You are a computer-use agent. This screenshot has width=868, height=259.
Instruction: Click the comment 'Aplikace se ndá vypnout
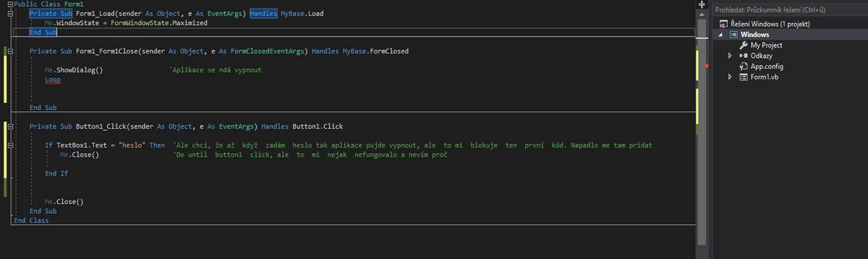pyautogui.click(x=215, y=70)
